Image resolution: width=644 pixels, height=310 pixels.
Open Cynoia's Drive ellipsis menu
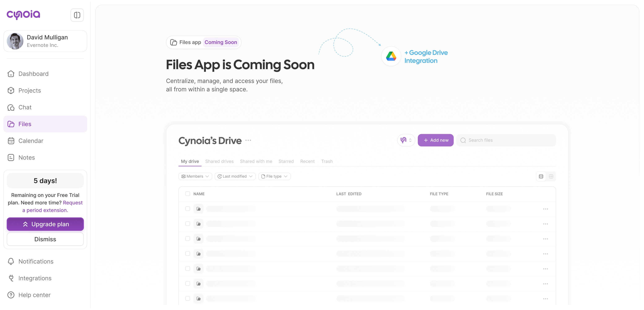[x=248, y=140]
